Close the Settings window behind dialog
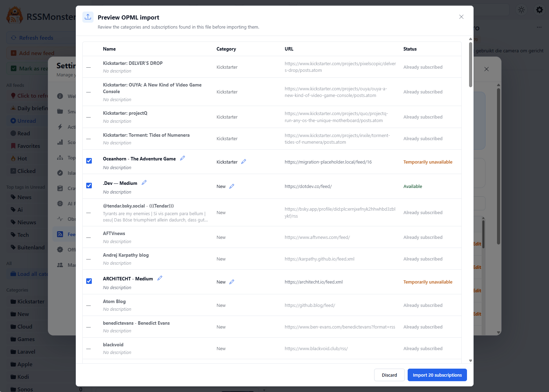 (x=487, y=69)
